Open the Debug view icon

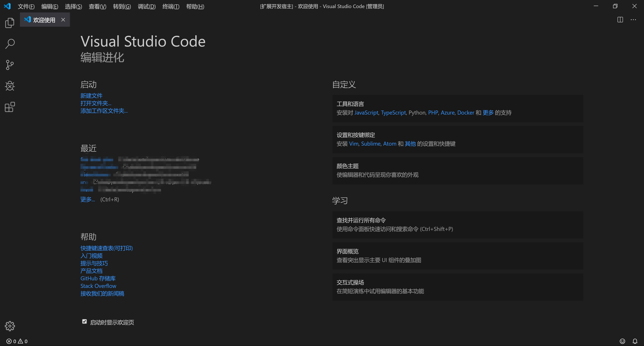[10, 86]
